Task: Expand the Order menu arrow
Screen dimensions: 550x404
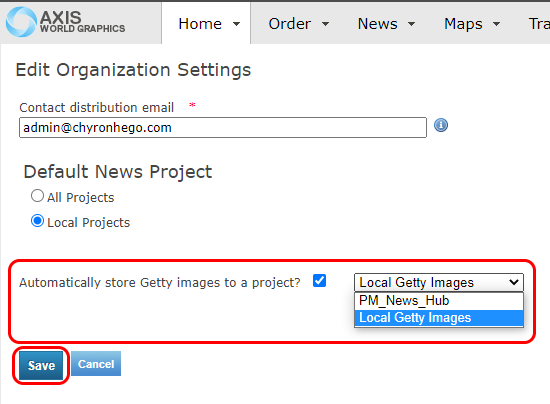Action: (x=326, y=24)
